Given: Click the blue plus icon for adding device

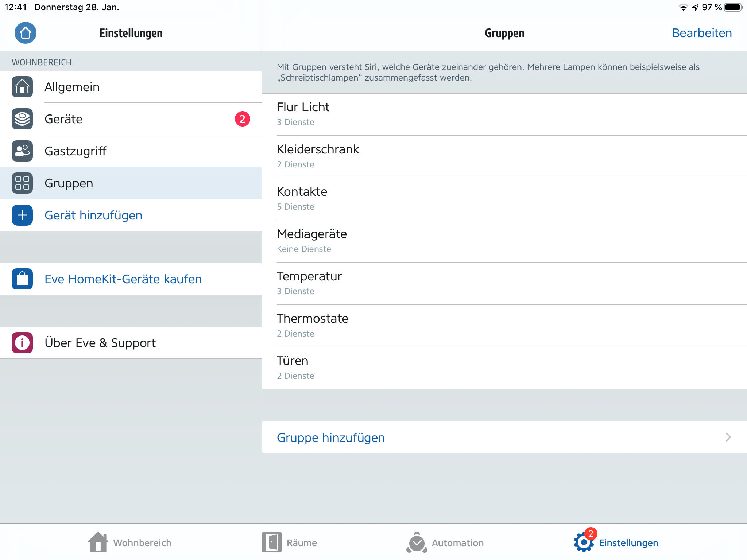Looking at the screenshot, I should [22, 215].
